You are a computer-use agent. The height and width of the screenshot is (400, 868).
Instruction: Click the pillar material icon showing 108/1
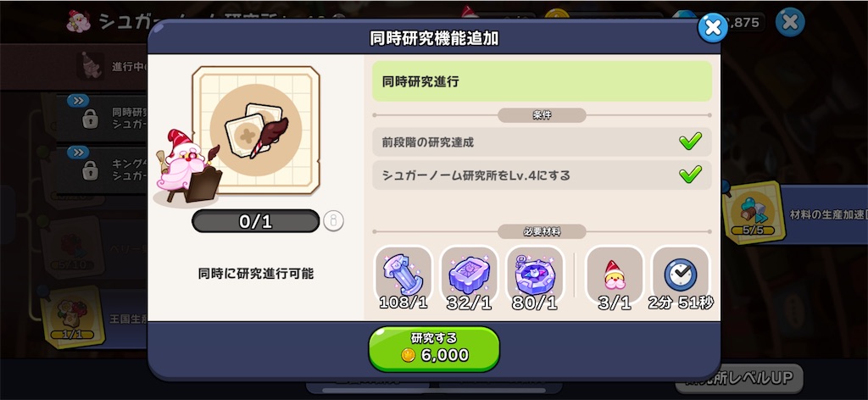tap(403, 275)
